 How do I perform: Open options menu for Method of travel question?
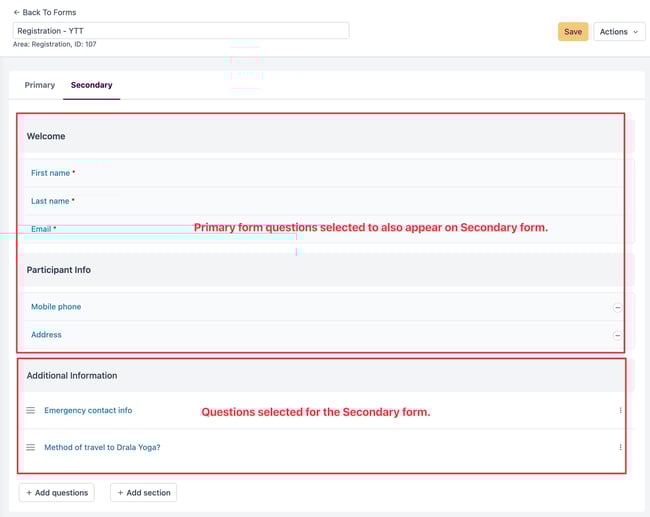tap(620, 447)
